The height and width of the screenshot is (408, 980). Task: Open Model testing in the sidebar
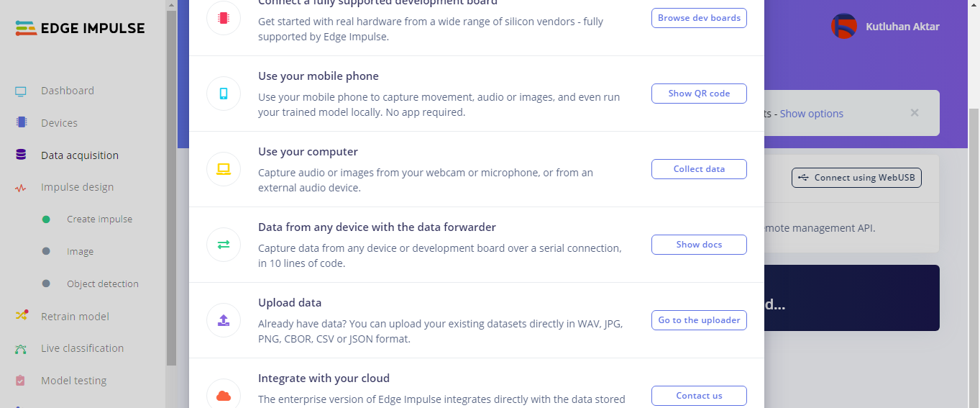[73, 381]
